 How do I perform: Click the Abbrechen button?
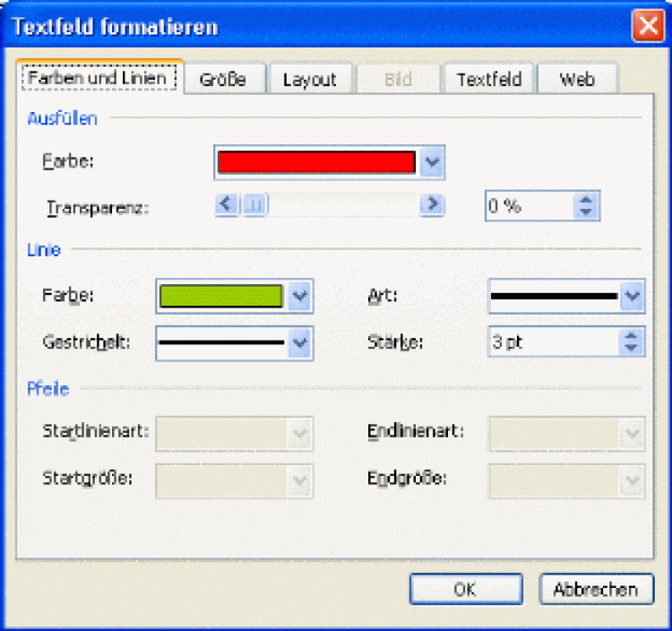595,590
